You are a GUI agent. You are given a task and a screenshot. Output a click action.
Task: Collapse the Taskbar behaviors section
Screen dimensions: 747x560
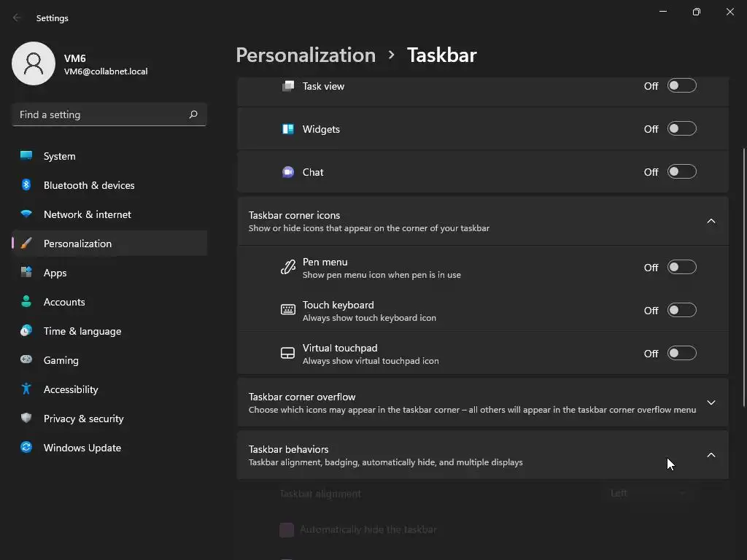[x=711, y=455]
